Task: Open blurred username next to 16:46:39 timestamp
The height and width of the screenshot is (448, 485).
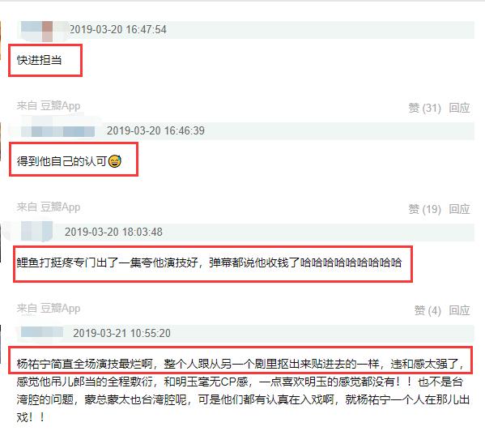Action: coord(57,131)
